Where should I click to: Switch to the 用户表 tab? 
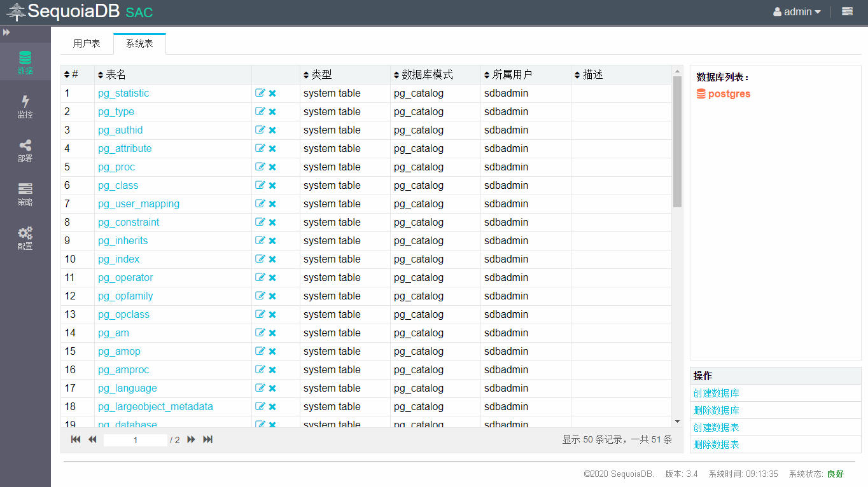(87, 43)
